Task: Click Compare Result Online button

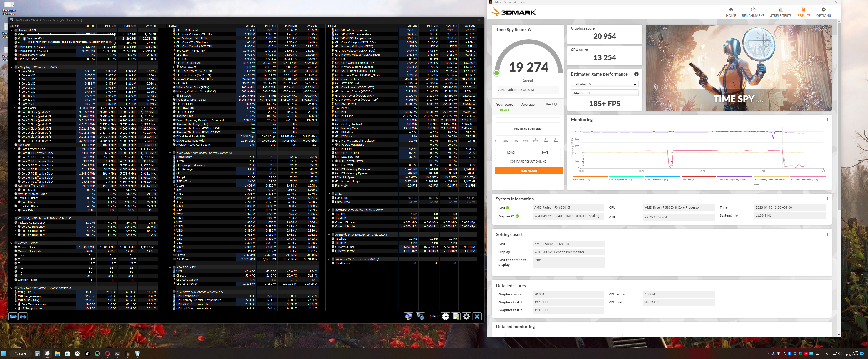Action: point(528,162)
